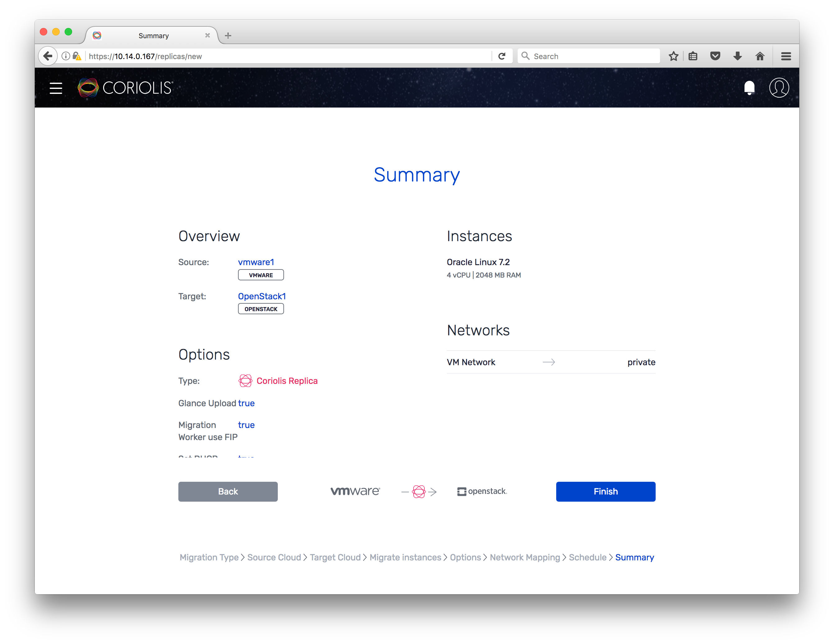Click the browser reload button
Image resolution: width=834 pixels, height=644 pixels.
(502, 56)
